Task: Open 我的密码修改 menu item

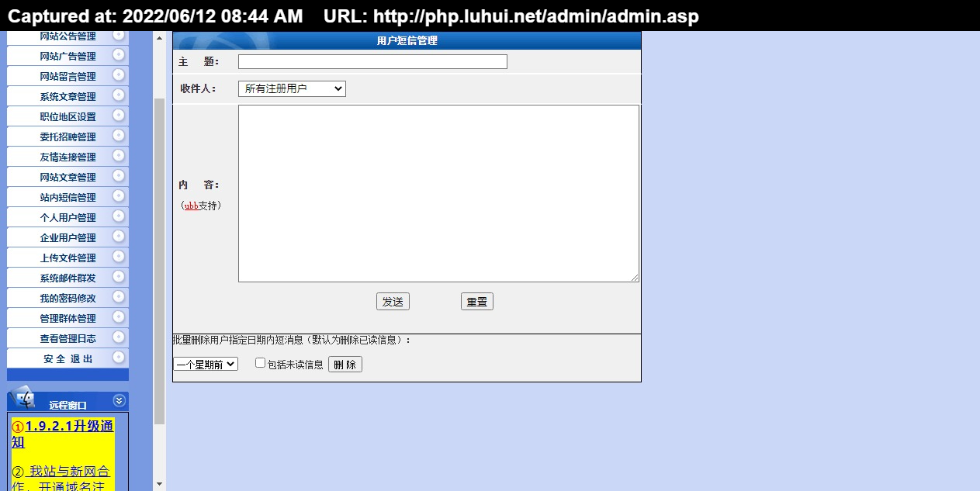Action: 68,299
